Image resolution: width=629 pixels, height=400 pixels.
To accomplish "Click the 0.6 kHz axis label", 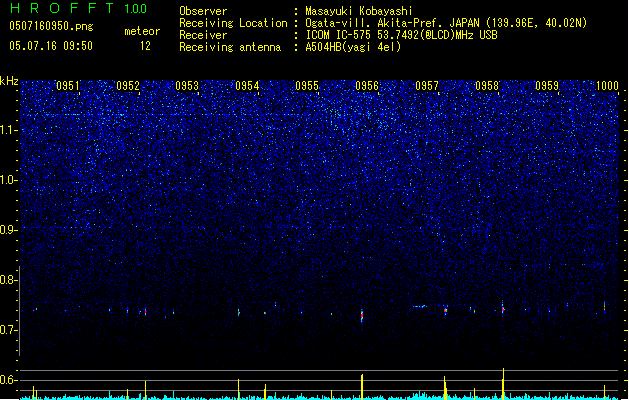I will (8, 380).
